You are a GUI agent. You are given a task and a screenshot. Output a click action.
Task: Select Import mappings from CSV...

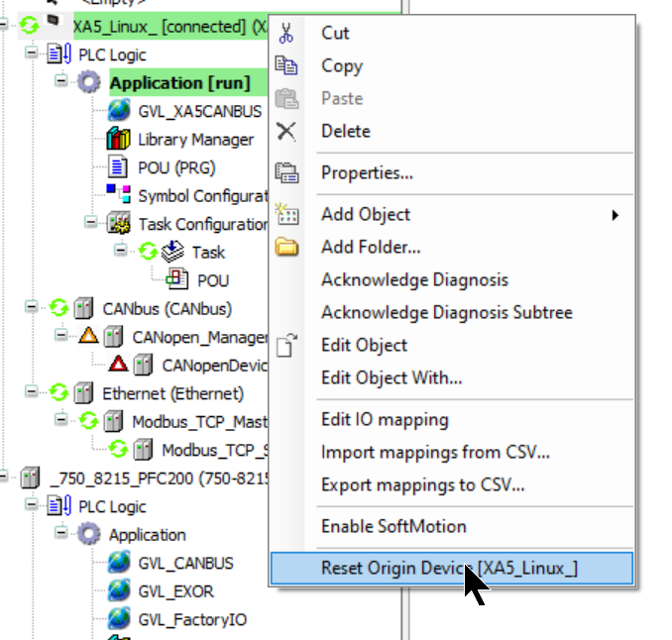(452, 453)
